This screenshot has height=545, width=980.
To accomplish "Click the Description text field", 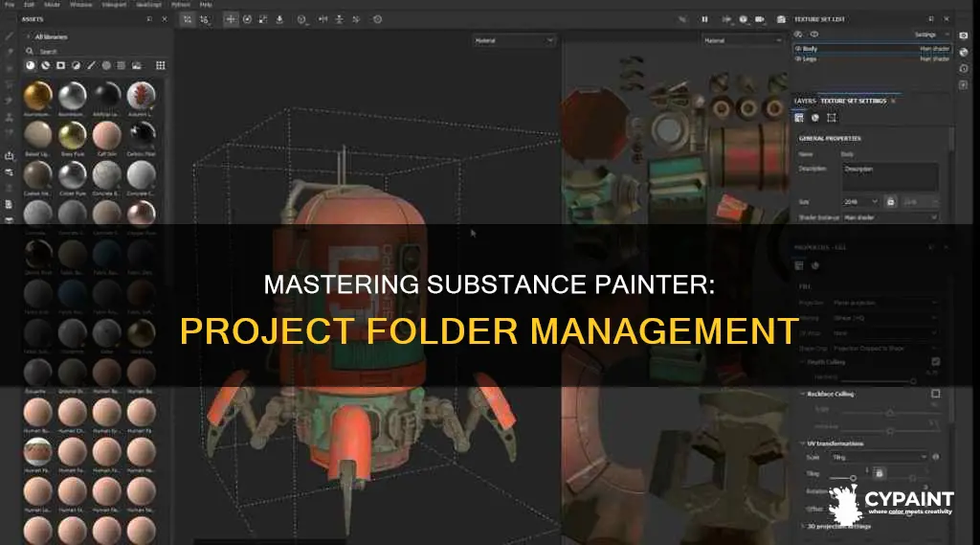I will click(x=890, y=176).
